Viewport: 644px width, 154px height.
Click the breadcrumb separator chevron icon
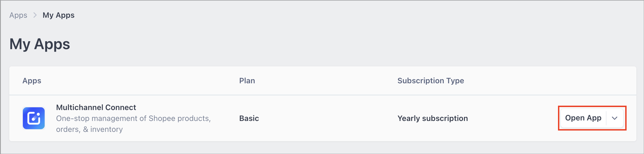point(35,15)
